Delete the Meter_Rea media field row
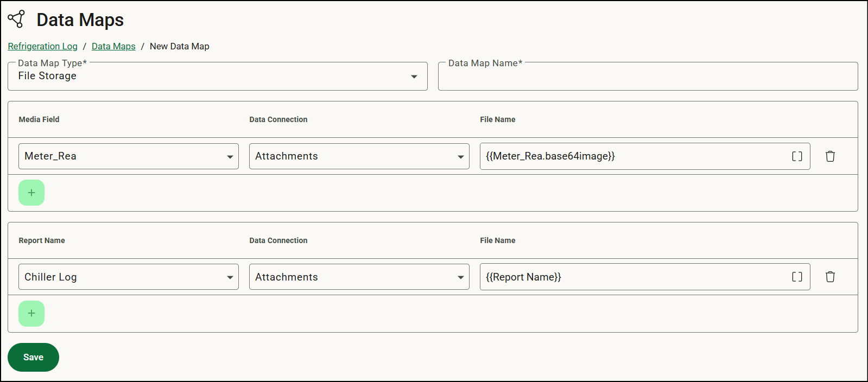The width and height of the screenshot is (868, 382). click(830, 156)
